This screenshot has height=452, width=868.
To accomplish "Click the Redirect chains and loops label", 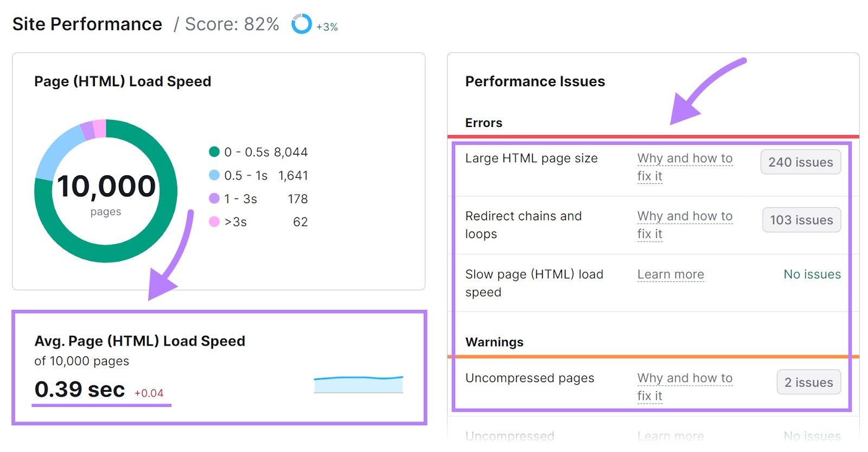I will 524,225.
